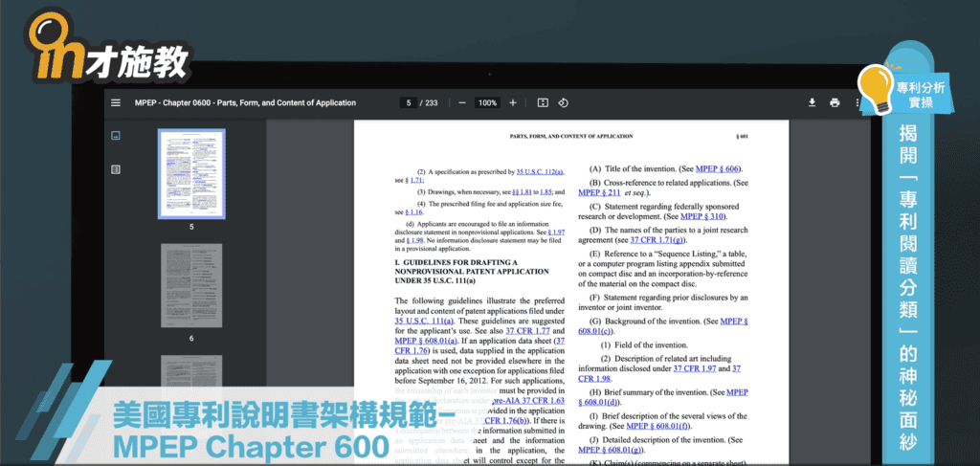The image size is (980, 466).
Task: Click the page number input field
Action: point(410,102)
